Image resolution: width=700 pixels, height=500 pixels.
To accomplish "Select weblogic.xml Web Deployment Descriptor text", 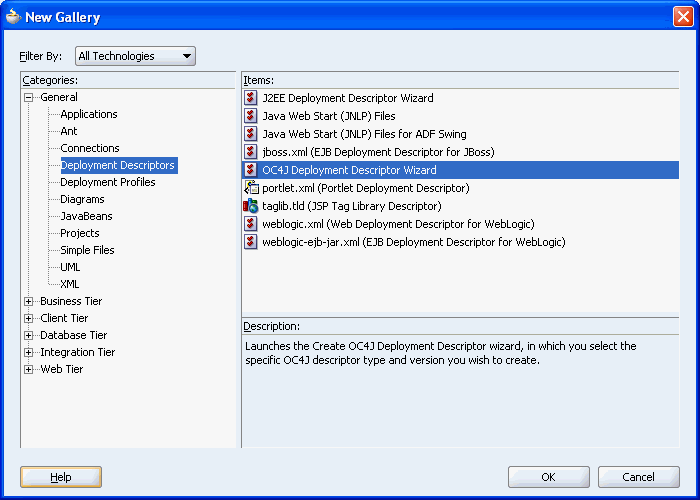I will [398, 224].
